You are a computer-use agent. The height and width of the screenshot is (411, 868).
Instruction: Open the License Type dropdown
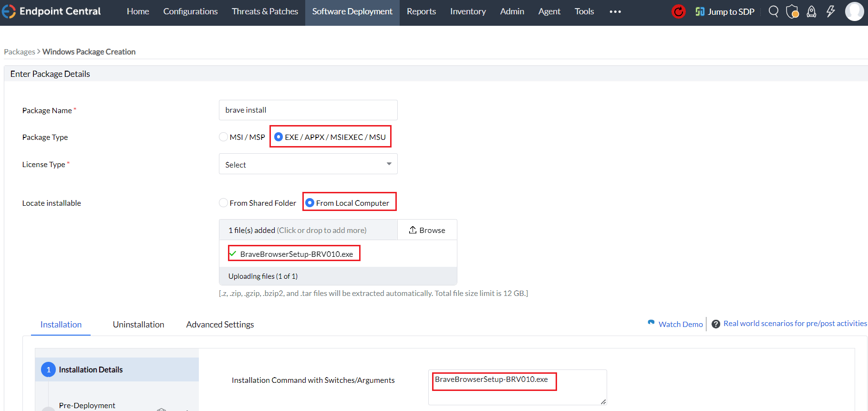pyautogui.click(x=308, y=164)
